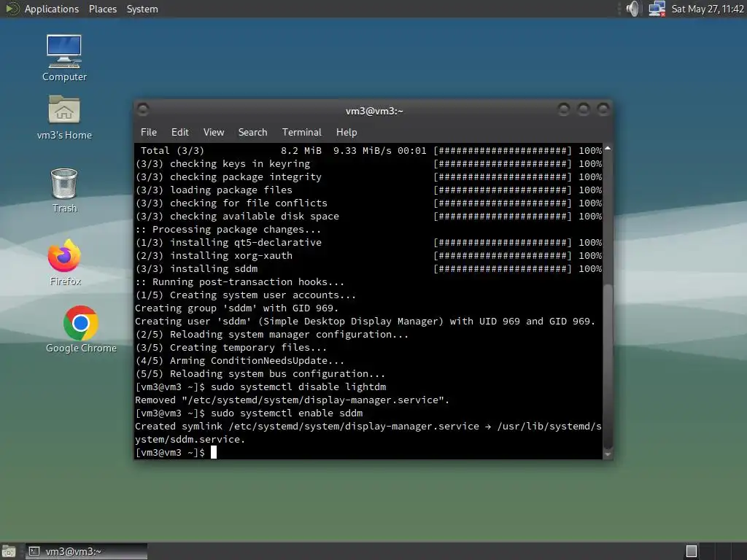Click the line 'sudo systemctl enable sddm'
This screenshot has width=747, height=560.
286,413
